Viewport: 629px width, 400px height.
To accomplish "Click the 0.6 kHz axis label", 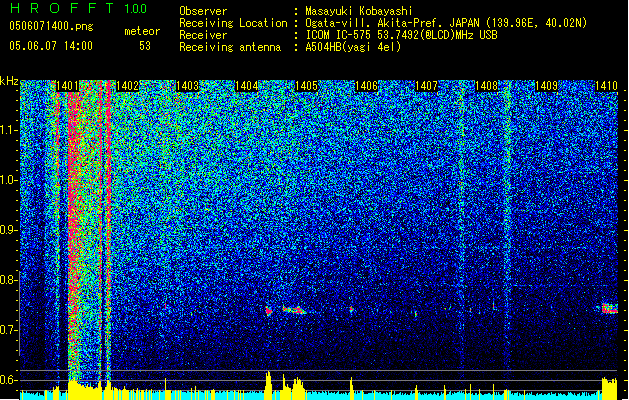I will (9, 380).
